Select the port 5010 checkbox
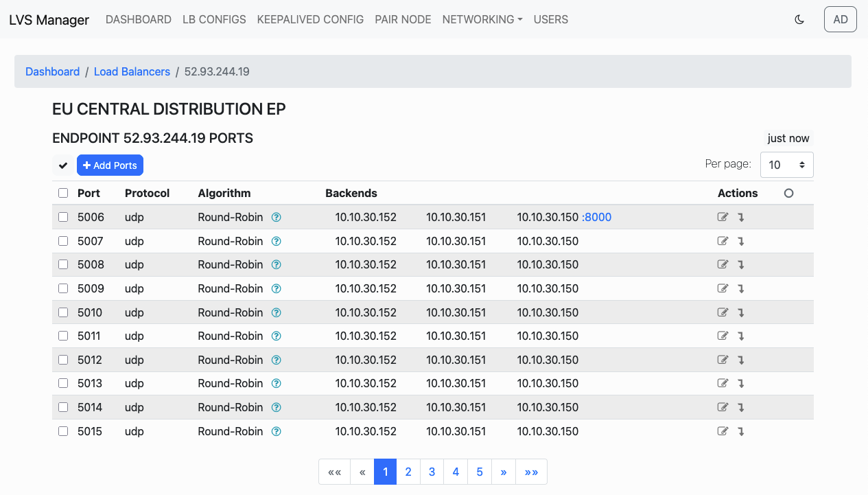Viewport: 868px width, 495px height. 63,312
